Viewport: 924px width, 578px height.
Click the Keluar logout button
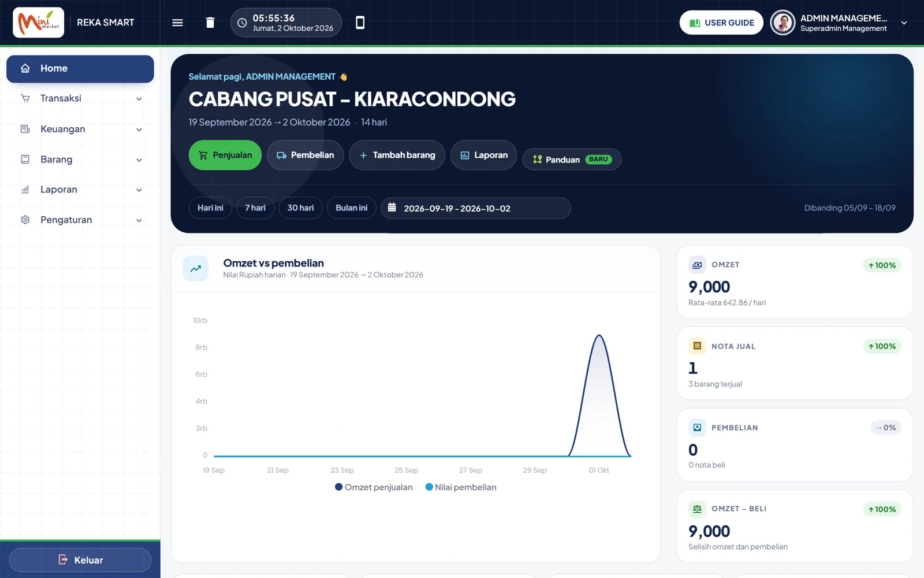tap(80, 560)
